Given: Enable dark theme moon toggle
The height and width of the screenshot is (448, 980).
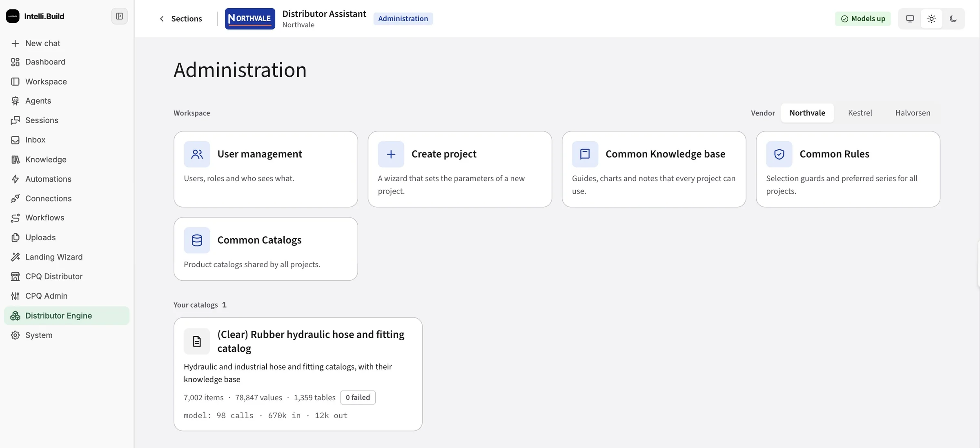Looking at the screenshot, I should coord(953,19).
